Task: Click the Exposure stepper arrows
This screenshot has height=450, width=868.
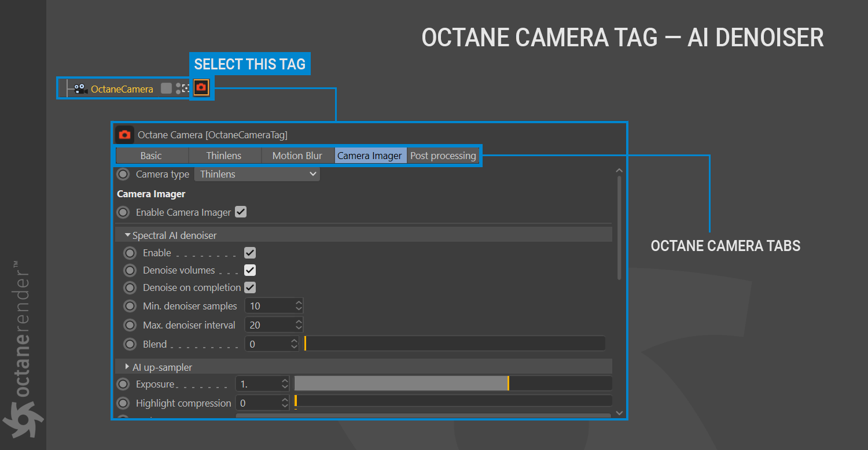Action: tap(285, 384)
